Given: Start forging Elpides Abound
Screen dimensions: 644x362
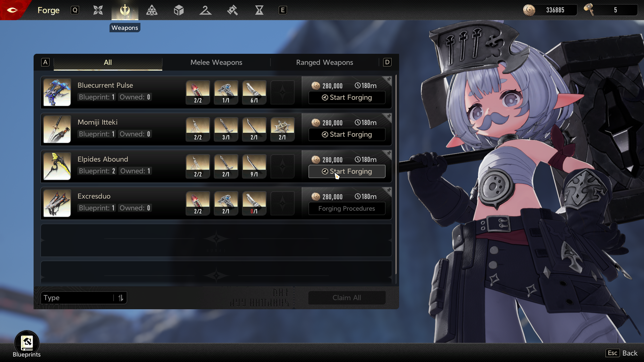Looking at the screenshot, I should coord(347,171).
